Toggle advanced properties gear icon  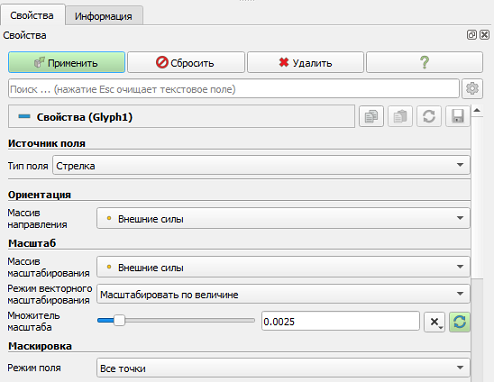[x=472, y=89]
